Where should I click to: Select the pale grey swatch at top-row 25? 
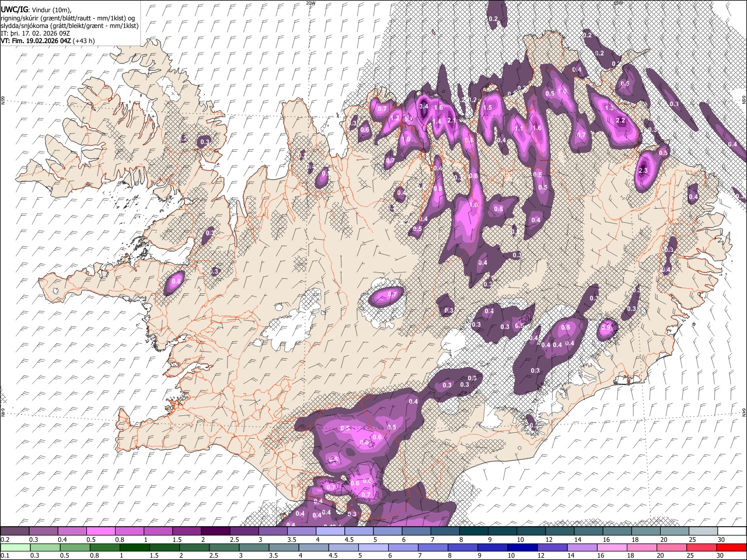click(704, 531)
